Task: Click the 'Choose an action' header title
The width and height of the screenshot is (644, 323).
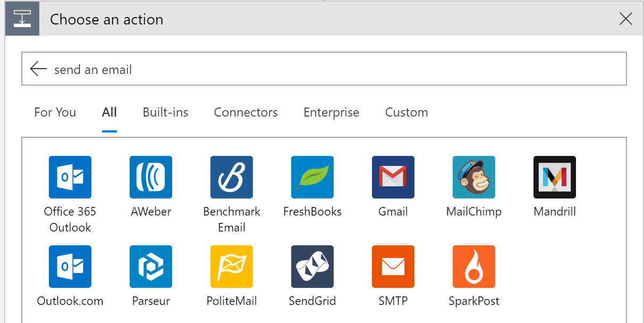Action: 107,20
